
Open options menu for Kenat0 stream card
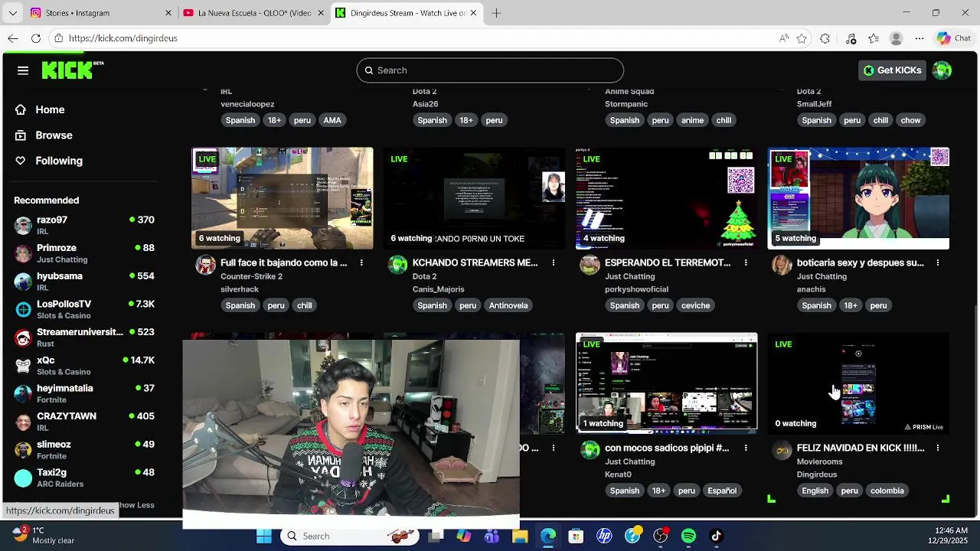click(746, 448)
